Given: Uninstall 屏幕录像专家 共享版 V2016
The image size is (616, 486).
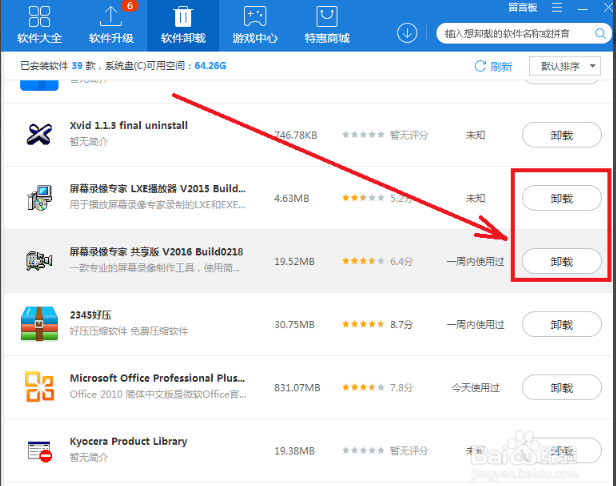Looking at the screenshot, I should [561, 261].
